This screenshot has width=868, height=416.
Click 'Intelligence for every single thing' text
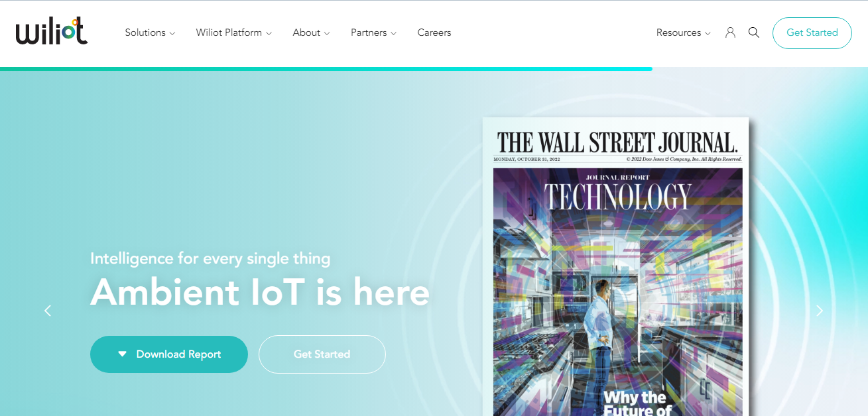(x=210, y=258)
